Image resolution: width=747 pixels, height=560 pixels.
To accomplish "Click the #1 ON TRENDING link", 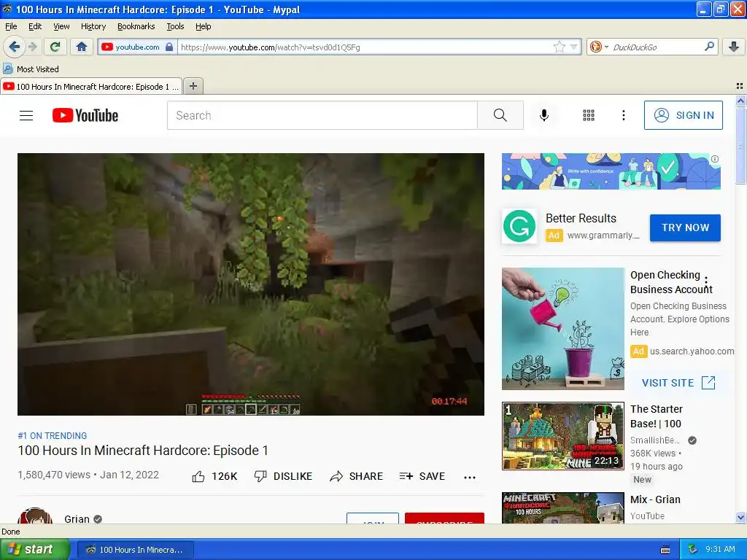I will pyautogui.click(x=53, y=436).
